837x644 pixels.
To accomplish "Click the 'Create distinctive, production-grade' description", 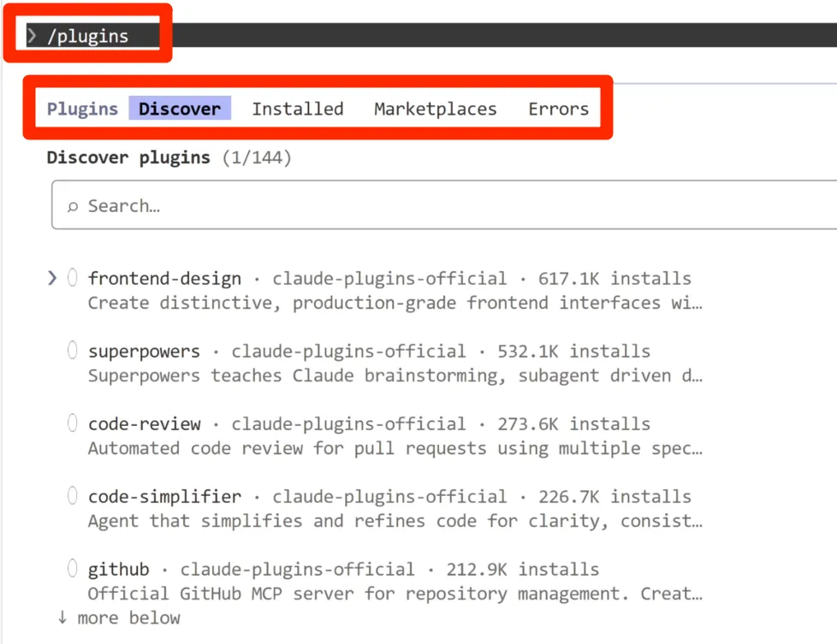I will tap(395, 303).
